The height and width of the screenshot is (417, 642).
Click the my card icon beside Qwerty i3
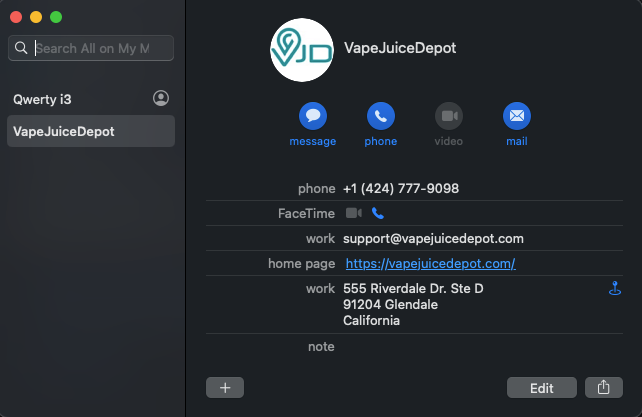[161, 98]
